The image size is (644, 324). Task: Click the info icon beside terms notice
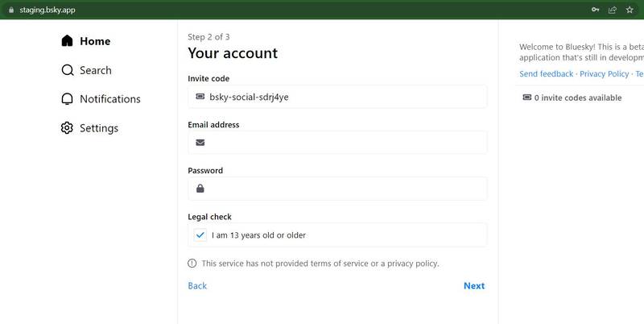(x=192, y=263)
